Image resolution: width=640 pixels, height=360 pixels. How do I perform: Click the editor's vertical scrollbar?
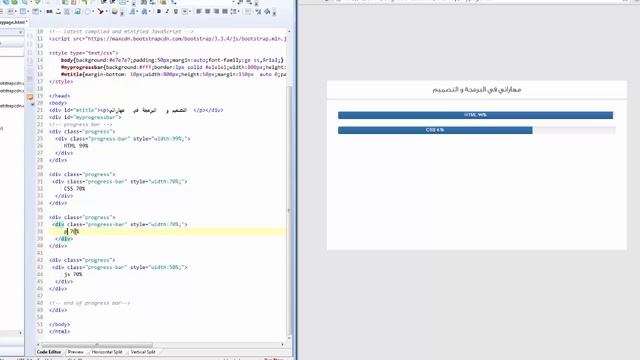289,210
